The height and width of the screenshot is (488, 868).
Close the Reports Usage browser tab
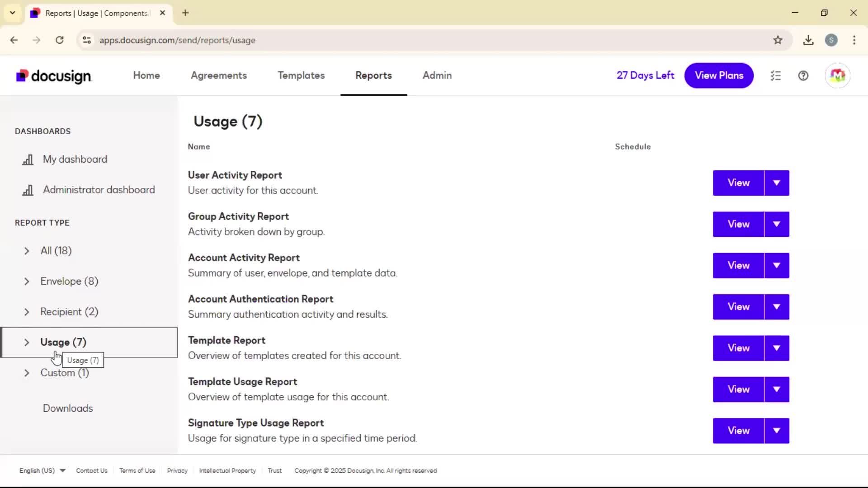click(163, 13)
